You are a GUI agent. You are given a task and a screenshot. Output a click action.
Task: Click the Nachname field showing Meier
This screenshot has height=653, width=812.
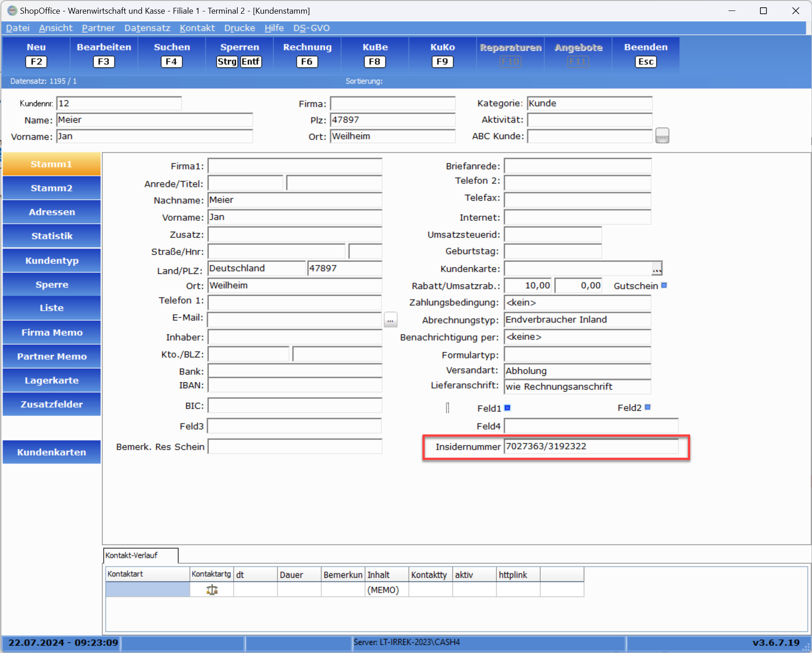295,200
